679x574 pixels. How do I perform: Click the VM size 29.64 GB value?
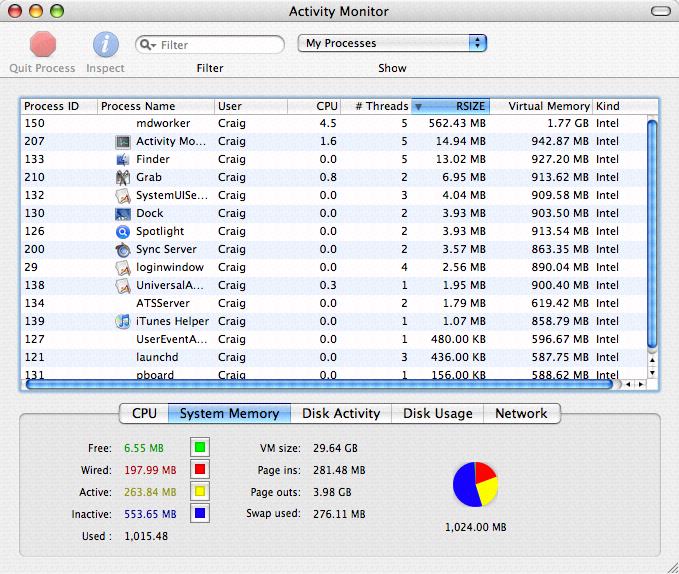[336, 448]
